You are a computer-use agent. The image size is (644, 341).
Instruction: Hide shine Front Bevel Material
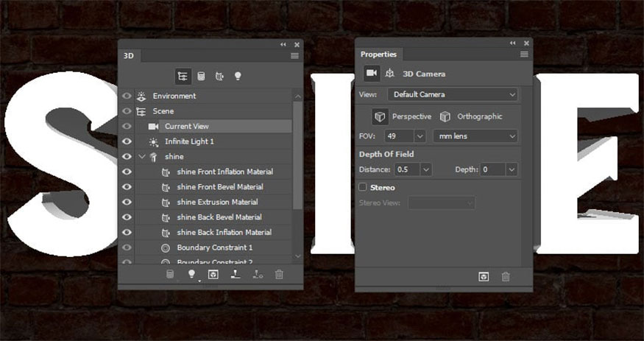(x=127, y=187)
